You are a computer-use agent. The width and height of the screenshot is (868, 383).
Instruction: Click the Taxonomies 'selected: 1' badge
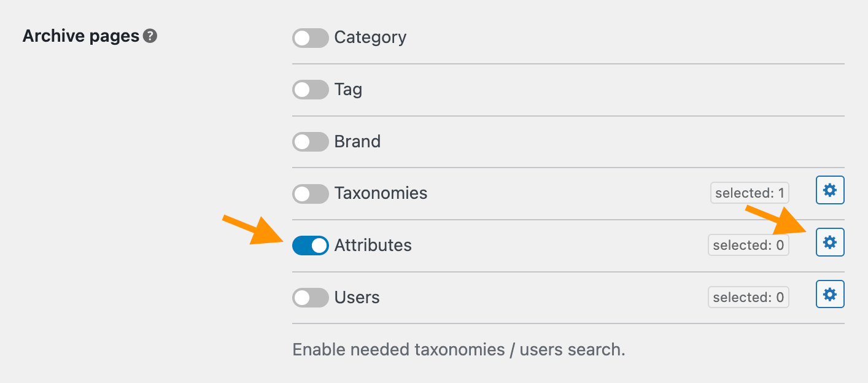[x=750, y=193]
